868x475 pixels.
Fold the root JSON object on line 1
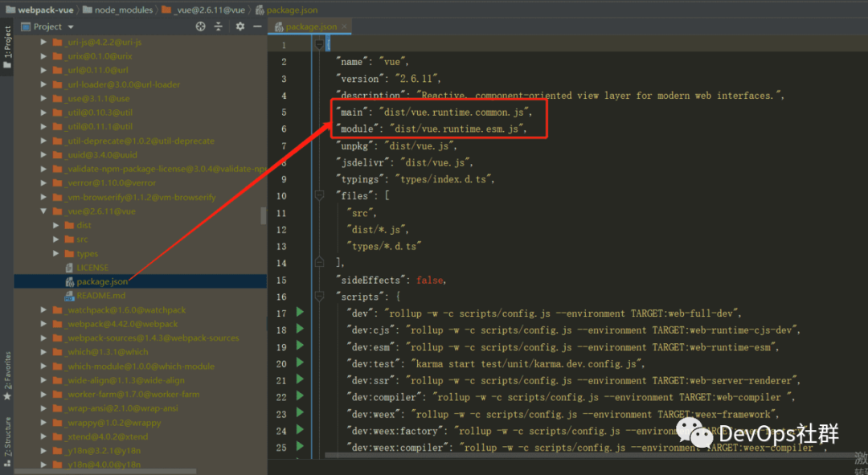tap(319, 43)
